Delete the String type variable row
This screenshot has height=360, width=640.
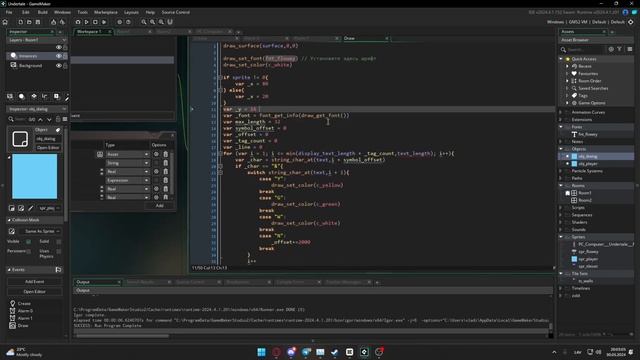[x=166, y=163]
